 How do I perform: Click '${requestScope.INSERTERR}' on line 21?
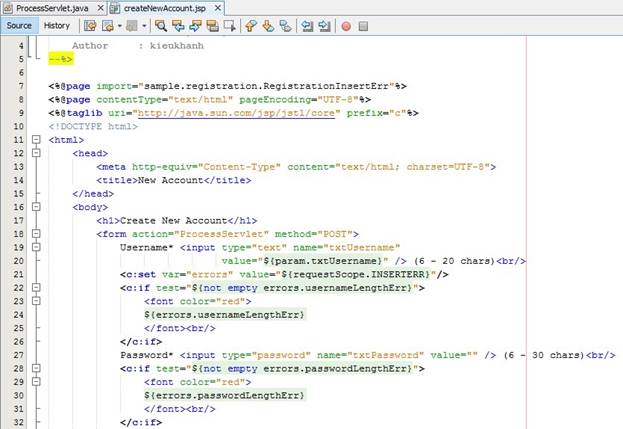click(356, 274)
